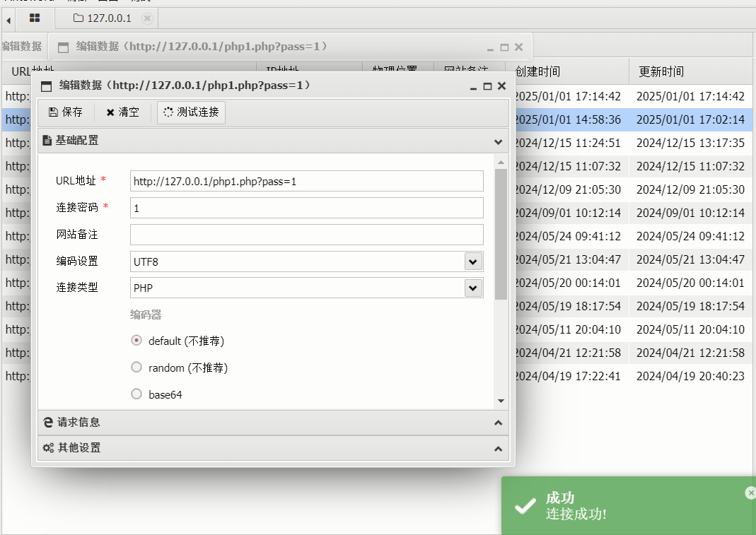This screenshot has width=756, height=535.
Task: Maximize the front edit data dialog
Action: [x=487, y=86]
